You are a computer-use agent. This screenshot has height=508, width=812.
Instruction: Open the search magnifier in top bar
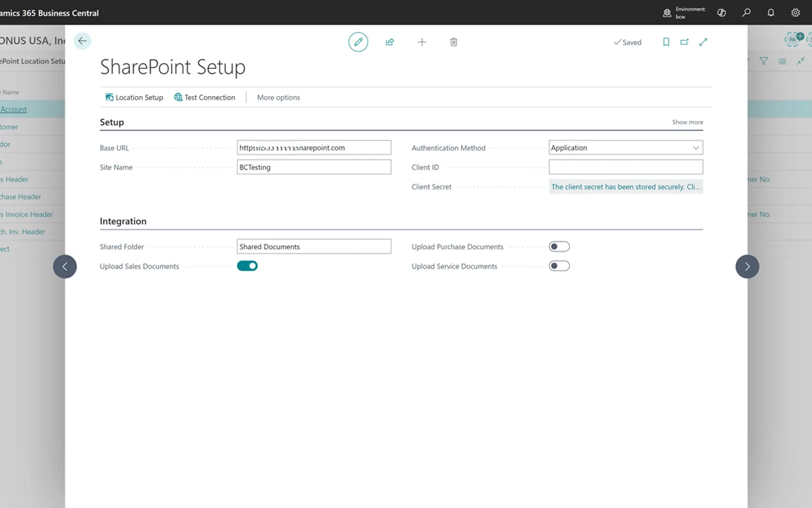(x=746, y=13)
